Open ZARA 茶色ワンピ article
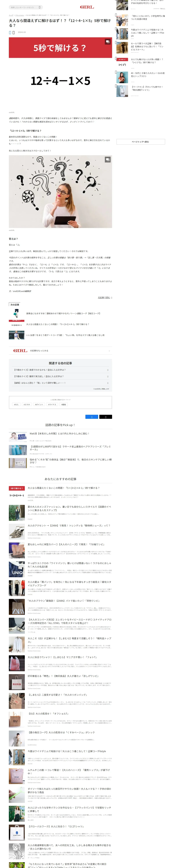 64,601
